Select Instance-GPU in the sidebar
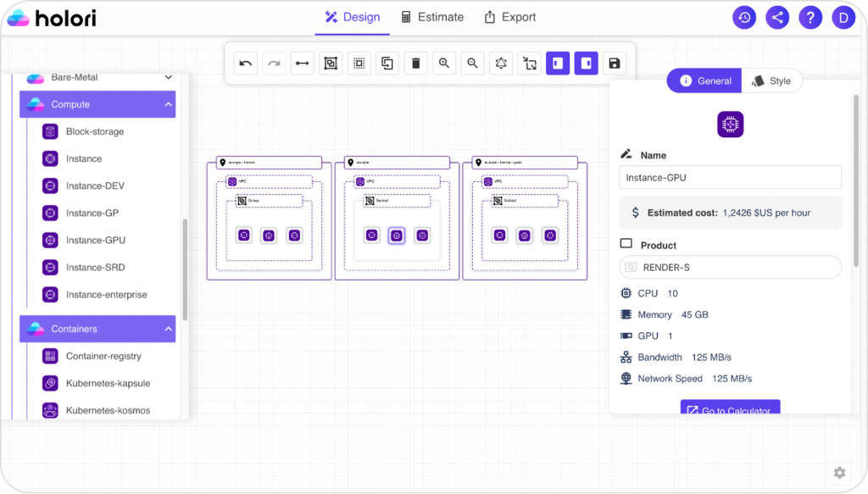The width and height of the screenshot is (868, 494). pyautogui.click(x=95, y=240)
